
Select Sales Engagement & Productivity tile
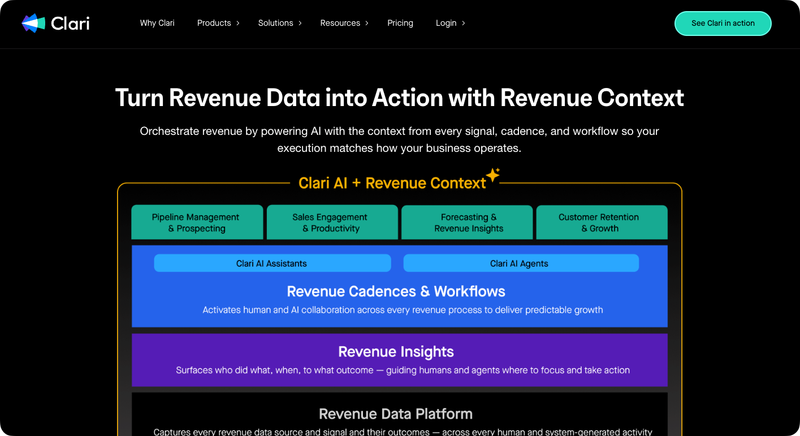(x=332, y=222)
